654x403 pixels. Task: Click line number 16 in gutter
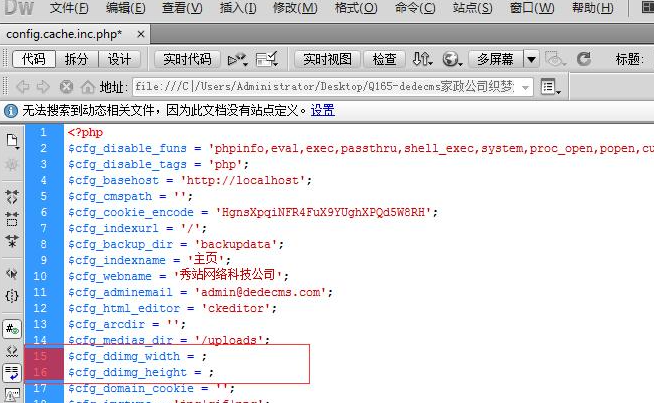[x=40, y=372]
